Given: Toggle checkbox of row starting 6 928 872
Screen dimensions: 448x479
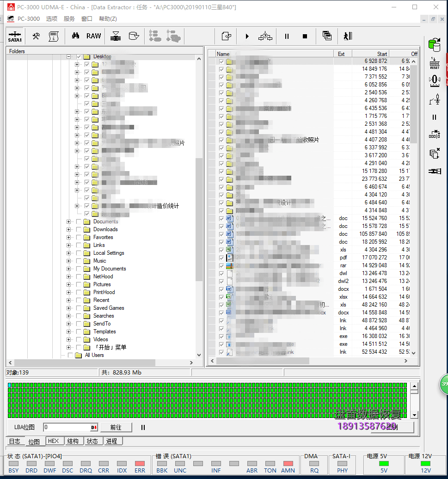Looking at the screenshot, I should 221,61.
